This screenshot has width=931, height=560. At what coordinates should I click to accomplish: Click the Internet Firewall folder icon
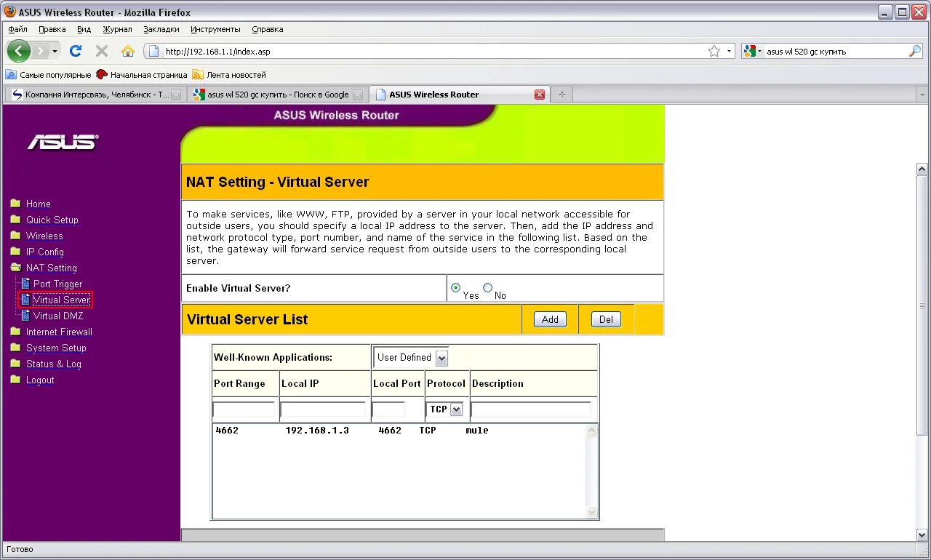(15, 332)
